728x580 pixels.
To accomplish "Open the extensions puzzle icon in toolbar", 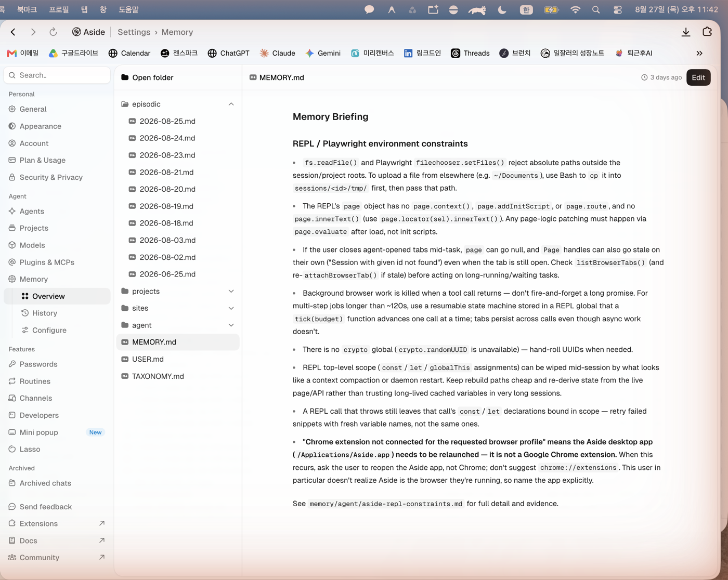I will pos(707,32).
